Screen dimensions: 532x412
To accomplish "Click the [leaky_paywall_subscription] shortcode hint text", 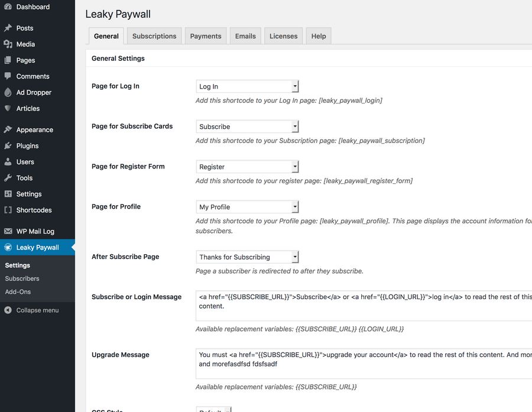I will pos(382,141).
